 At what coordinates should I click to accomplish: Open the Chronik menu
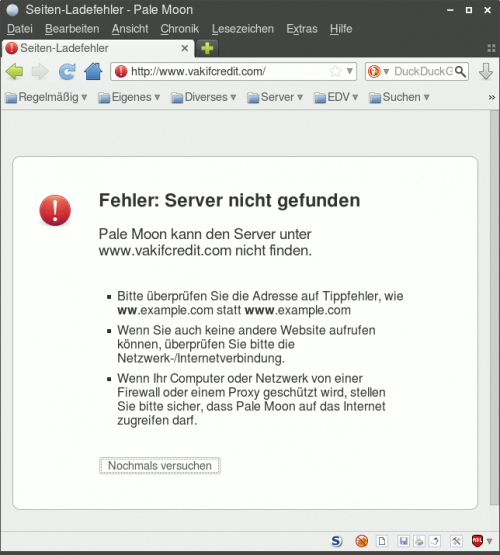tap(180, 29)
